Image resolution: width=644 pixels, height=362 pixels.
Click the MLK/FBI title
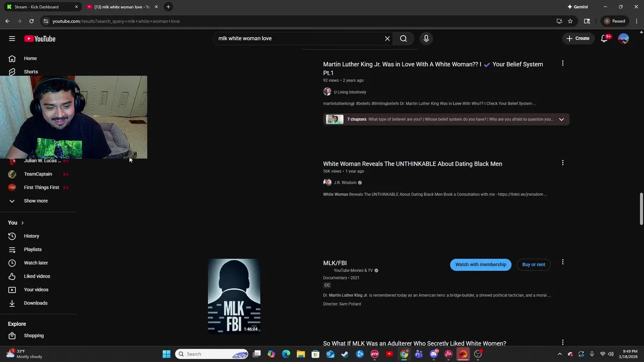coord(335,263)
